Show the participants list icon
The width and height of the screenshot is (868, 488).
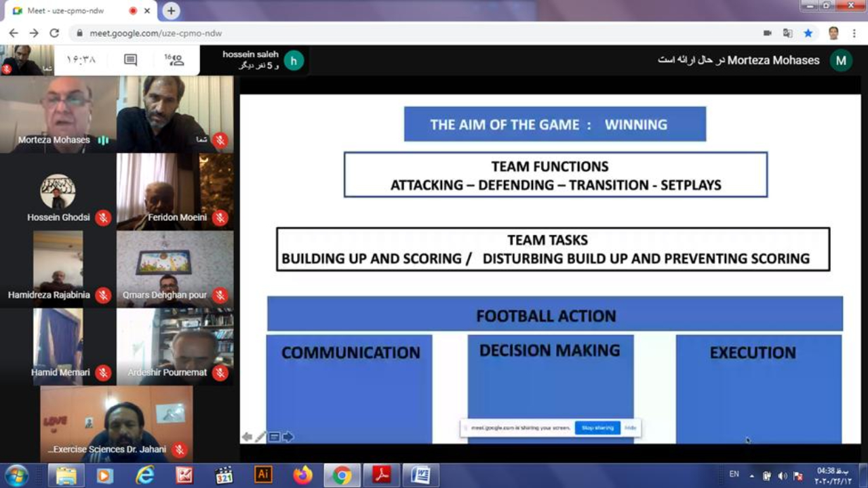tap(175, 60)
